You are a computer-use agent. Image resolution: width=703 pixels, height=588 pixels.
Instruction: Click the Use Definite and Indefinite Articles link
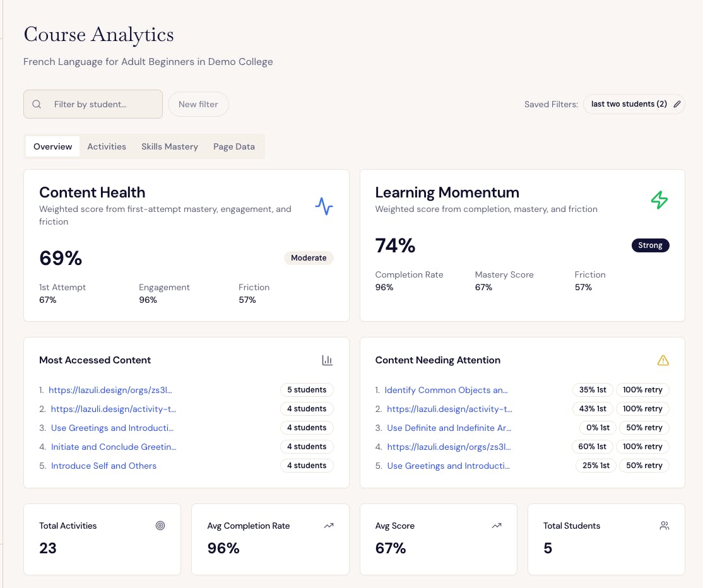449,428
